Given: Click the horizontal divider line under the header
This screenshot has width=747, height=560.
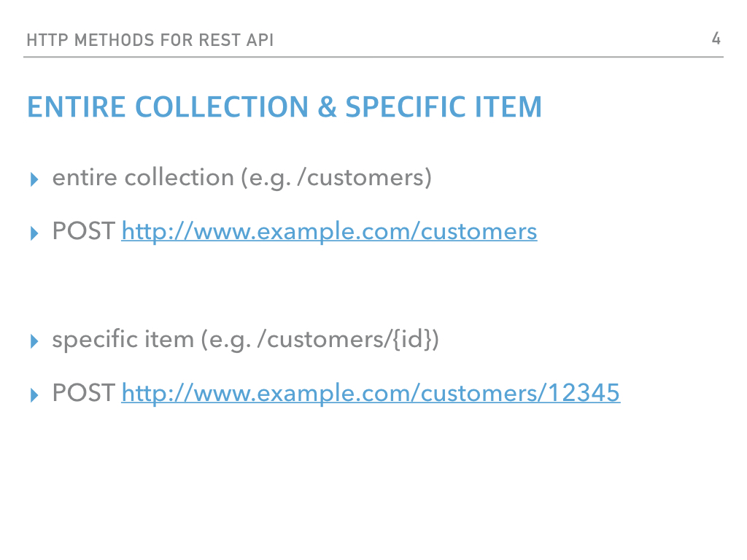Looking at the screenshot, I should [x=373, y=57].
